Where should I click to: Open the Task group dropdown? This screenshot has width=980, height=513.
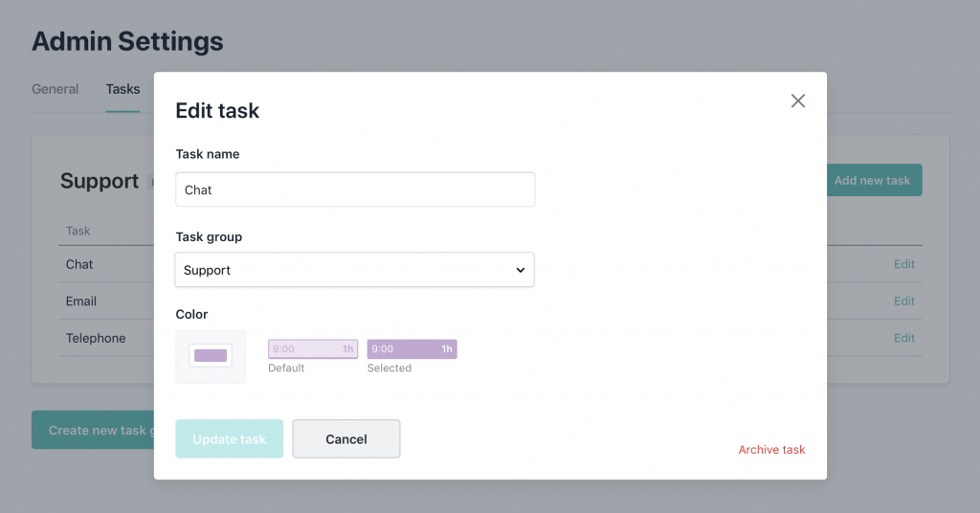354,270
